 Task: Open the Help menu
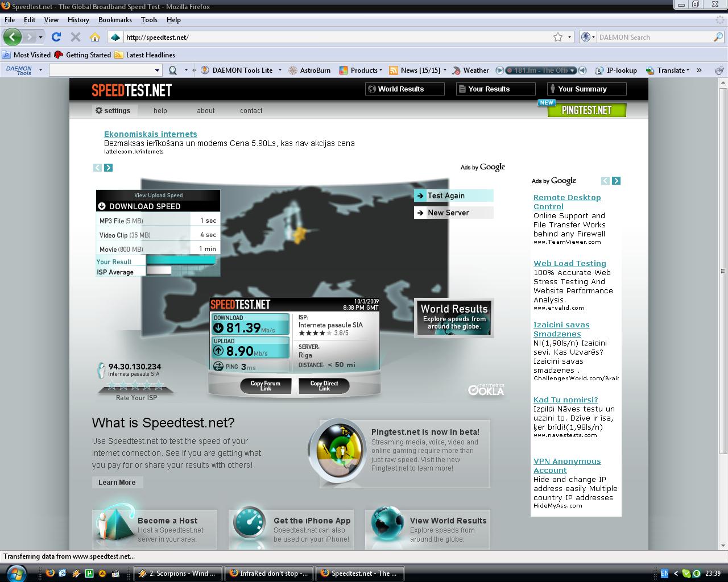coord(173,19)
